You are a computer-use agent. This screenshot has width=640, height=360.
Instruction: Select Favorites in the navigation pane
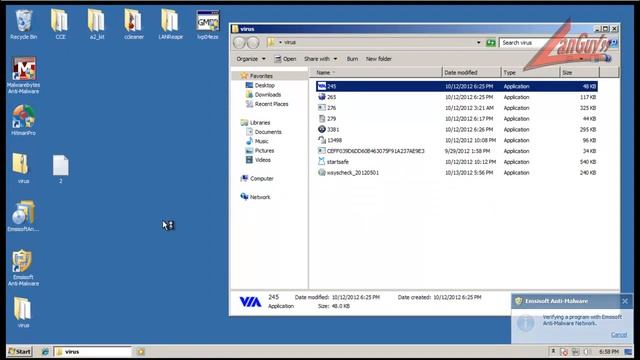(256, 76)
